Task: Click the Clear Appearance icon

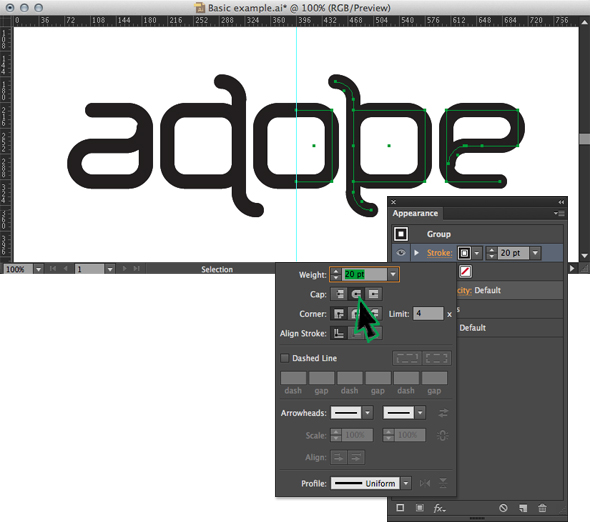Action: click(503, 508)
